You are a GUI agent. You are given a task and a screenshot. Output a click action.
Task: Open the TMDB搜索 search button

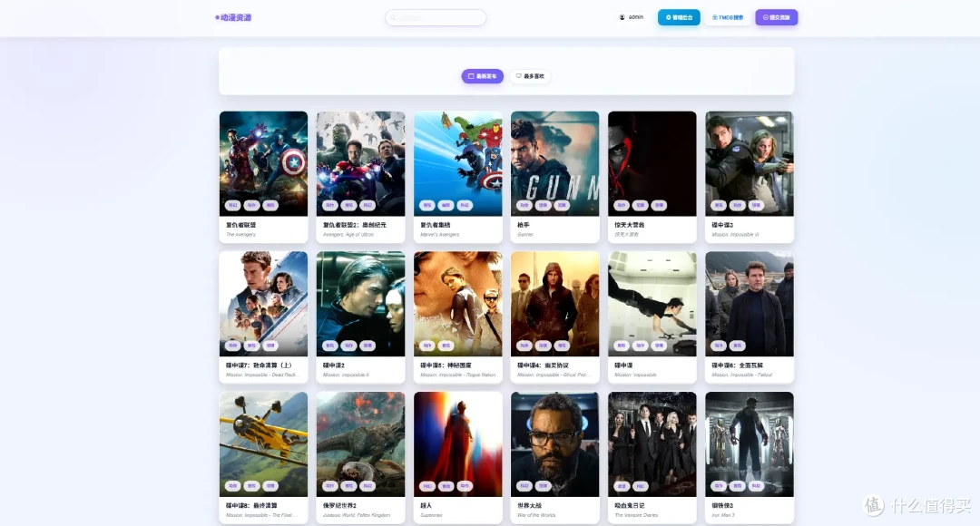728,17
